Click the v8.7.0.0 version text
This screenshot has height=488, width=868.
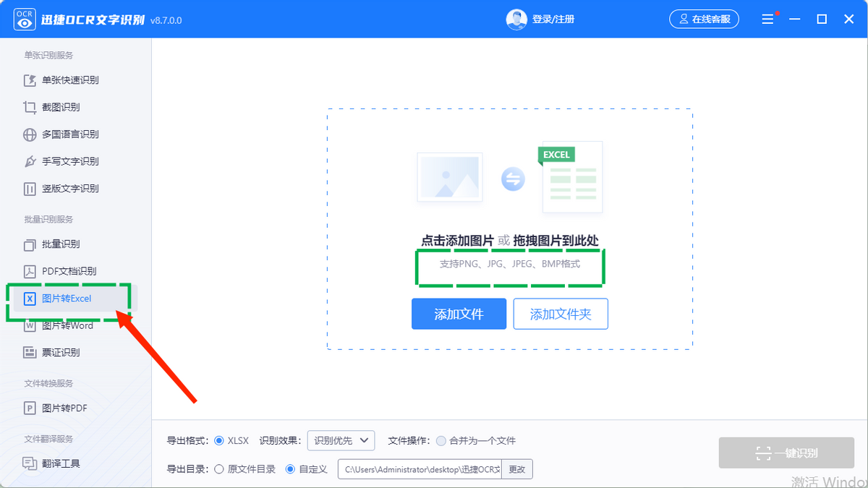click(166, 20)
